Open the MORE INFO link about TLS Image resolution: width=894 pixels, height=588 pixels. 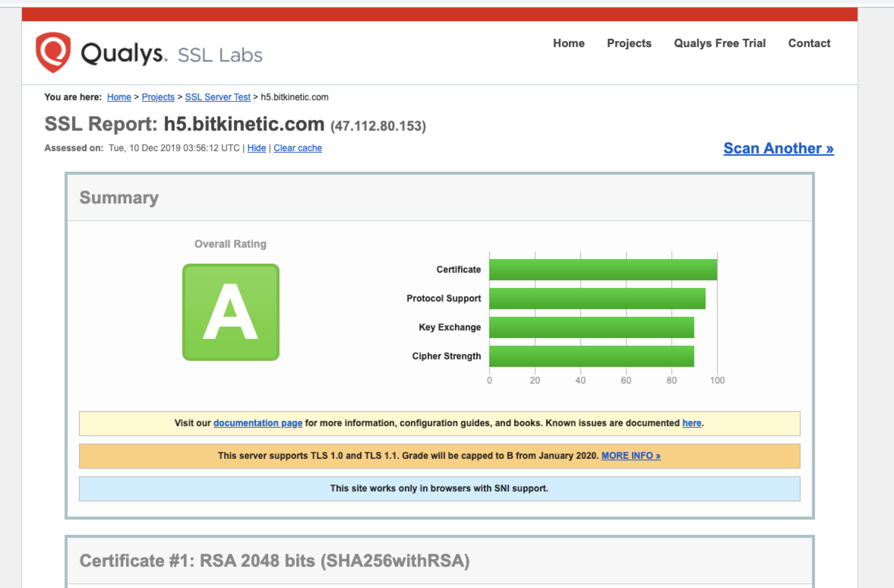point(631,456)
